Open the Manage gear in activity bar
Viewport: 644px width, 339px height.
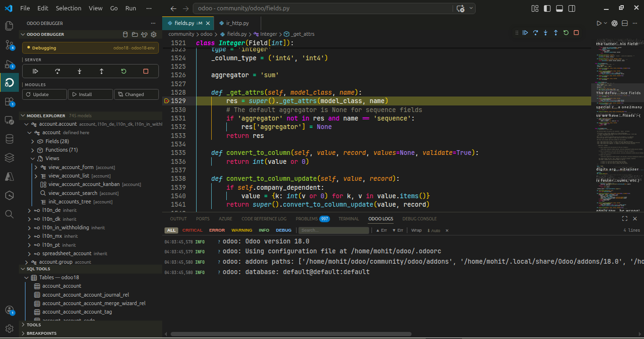9,328
